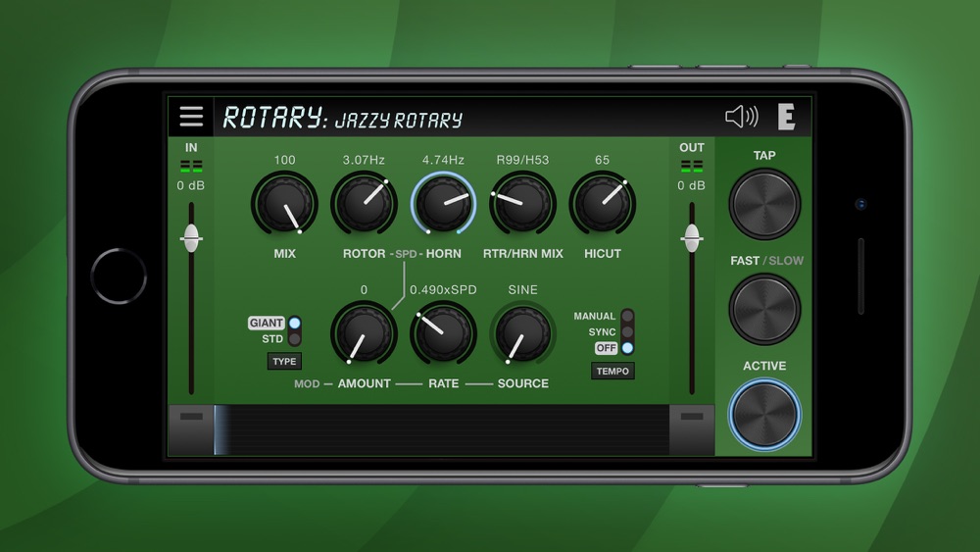Click the ribbon strip at bottom

pos(441,430)
